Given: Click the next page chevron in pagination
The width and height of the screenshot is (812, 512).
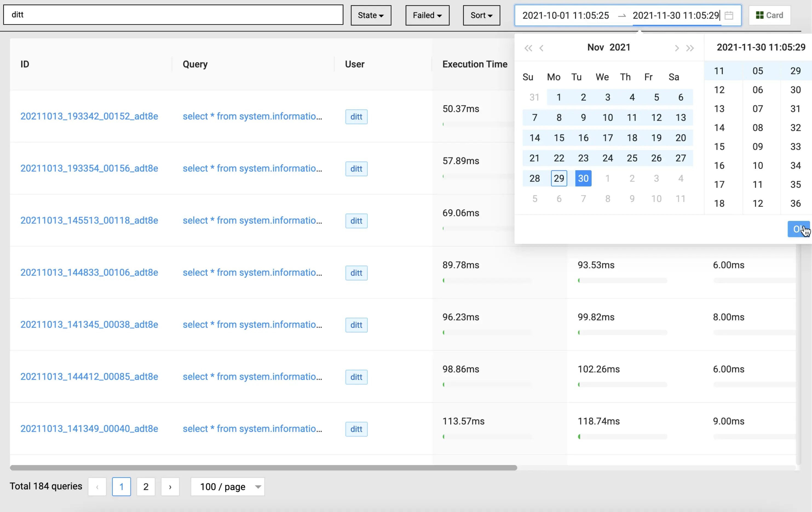Looking at the screenshot, I should [170, 487].
